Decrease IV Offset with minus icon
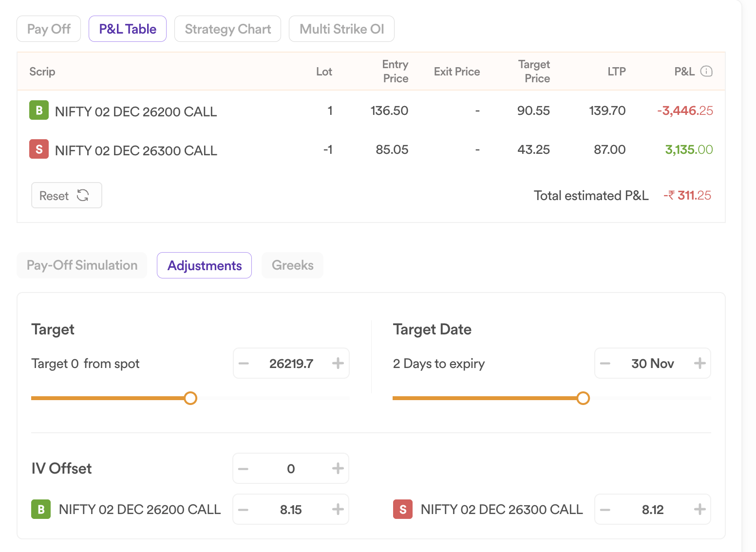Screen dimensions: 756x552 tap(244, 468)
